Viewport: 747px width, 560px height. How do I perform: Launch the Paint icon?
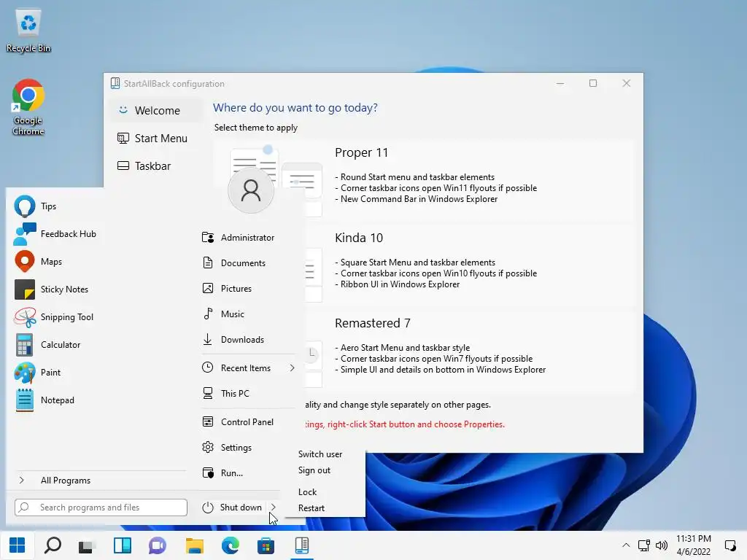[24, 373]
